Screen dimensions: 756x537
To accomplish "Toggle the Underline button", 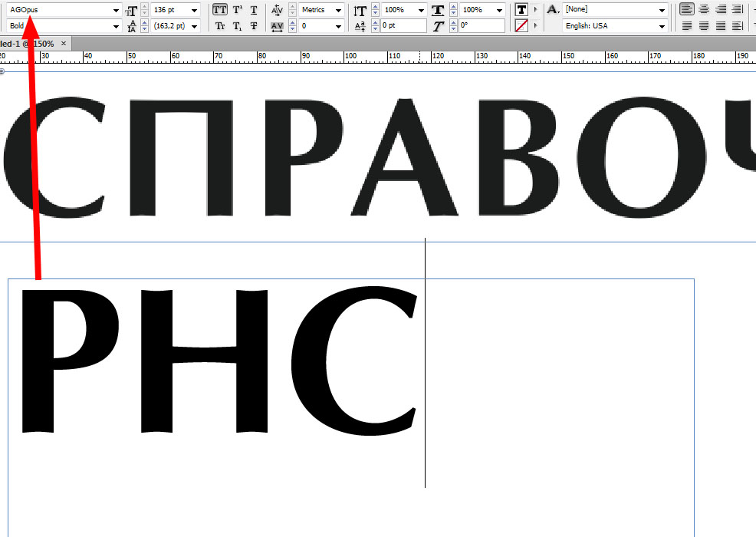I will click(254, 10).
